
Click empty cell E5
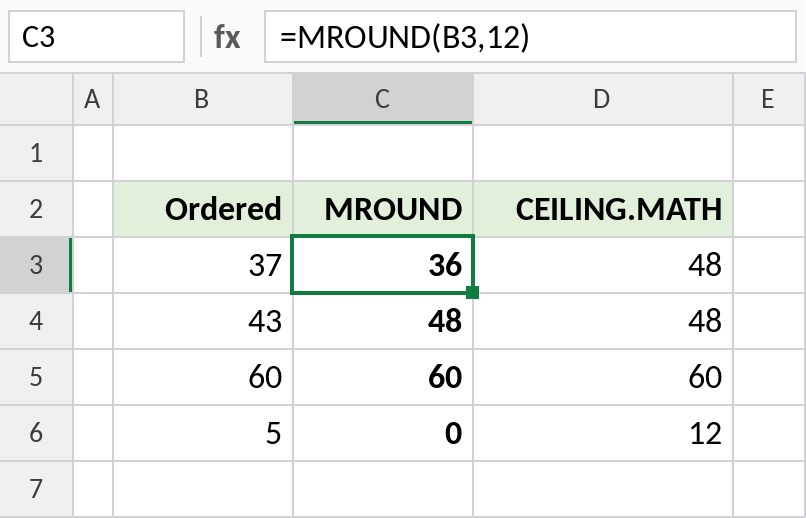770,377
